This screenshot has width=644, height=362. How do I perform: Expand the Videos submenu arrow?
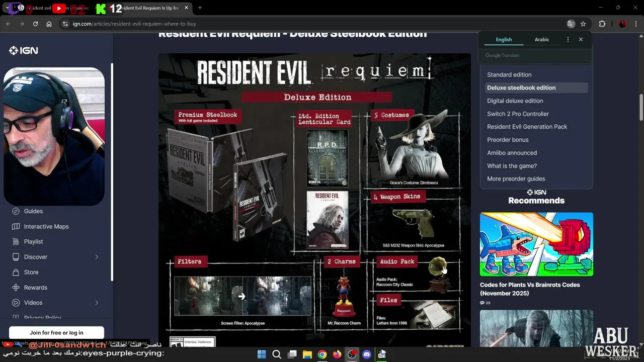97,303
